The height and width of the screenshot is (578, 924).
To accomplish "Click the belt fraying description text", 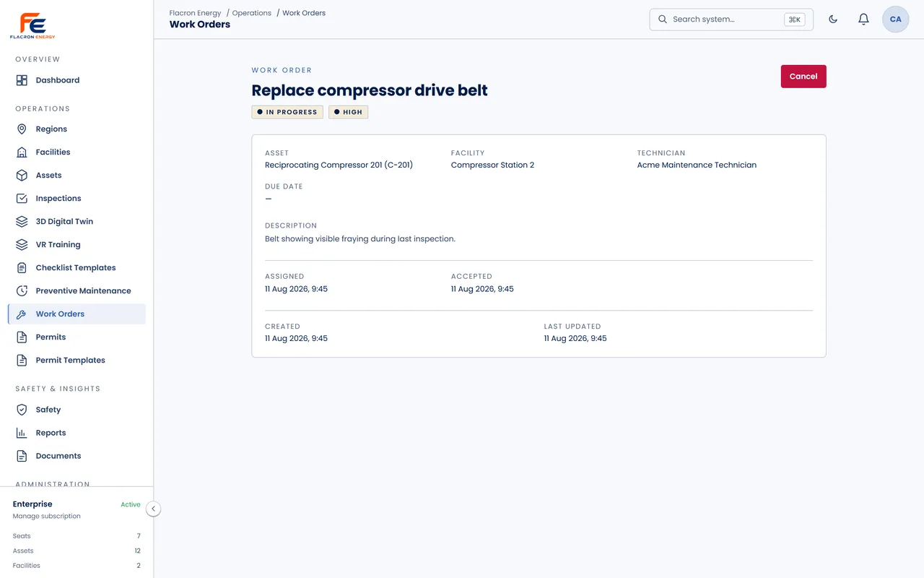I will click(x=360, y=239).
